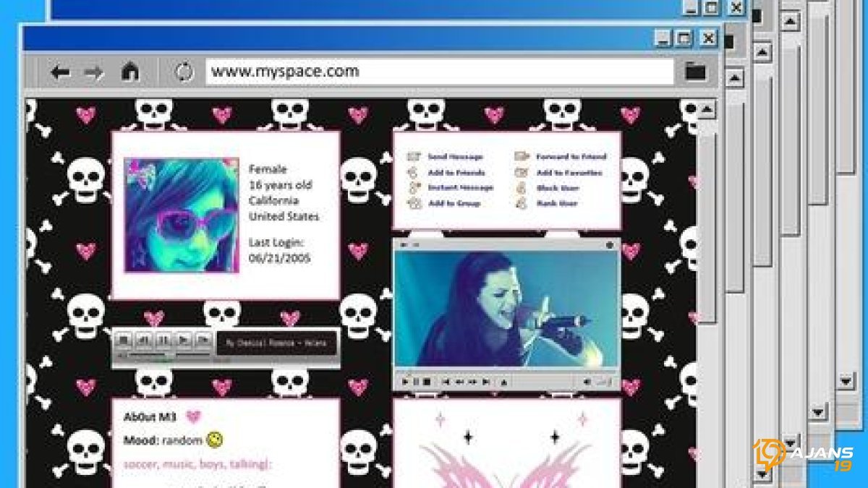This screenshot has height=488, width=868.
Task: Open the Add to Group link
Action: pyautogui.click(x=454, y=204)
